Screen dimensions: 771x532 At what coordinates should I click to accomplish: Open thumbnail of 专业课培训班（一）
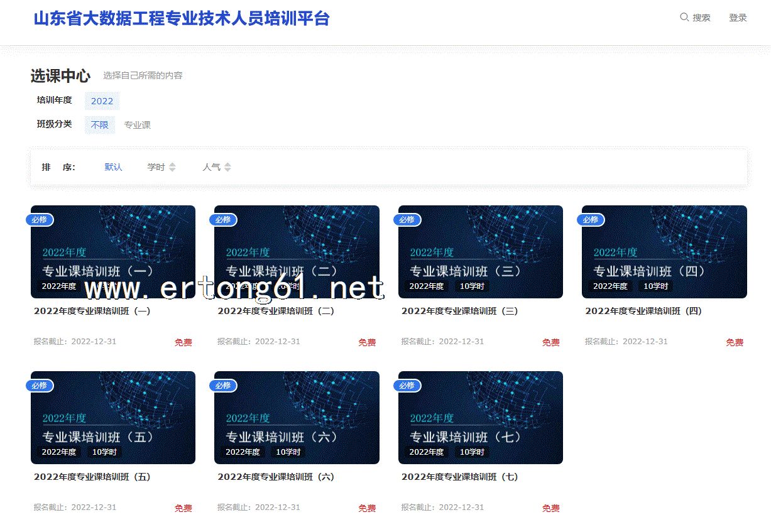click(113, 251)
